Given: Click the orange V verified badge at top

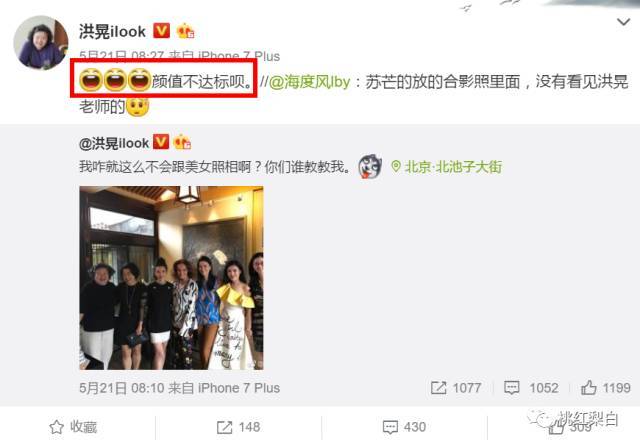Looking at the screenshot, I should pyautogui.click(x=161, y=31).
